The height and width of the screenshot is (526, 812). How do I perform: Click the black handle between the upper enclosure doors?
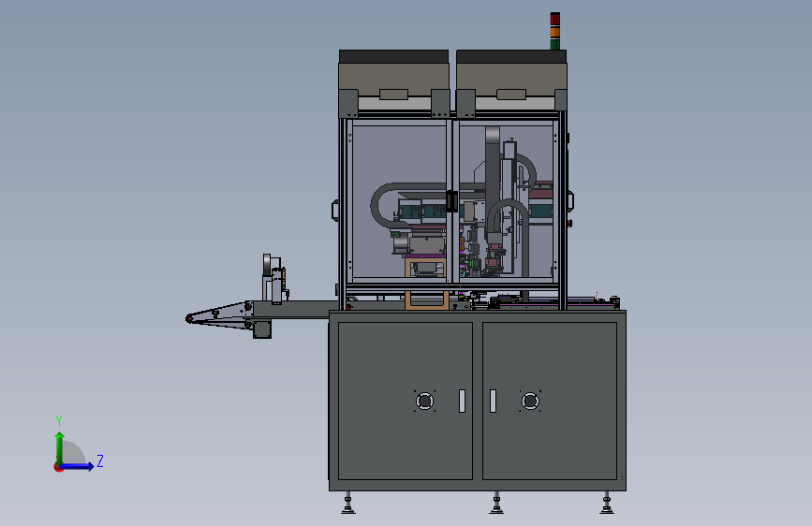tap(451, 201)
